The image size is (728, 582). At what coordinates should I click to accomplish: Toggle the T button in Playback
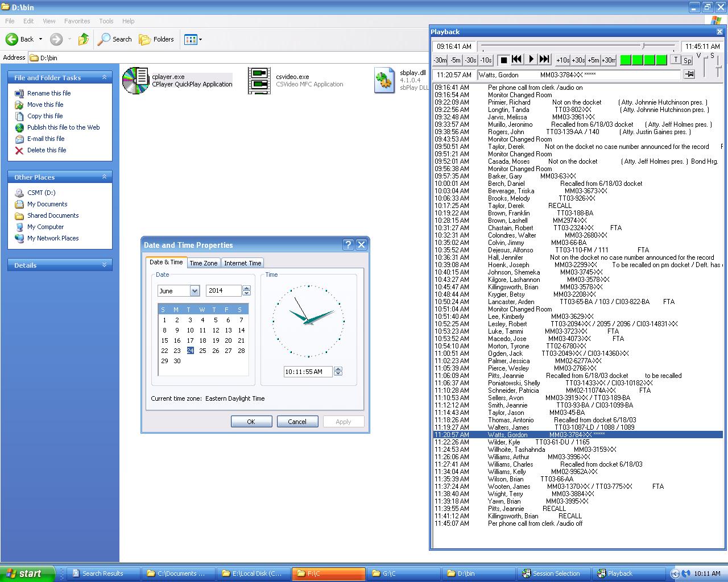(675, 60)
